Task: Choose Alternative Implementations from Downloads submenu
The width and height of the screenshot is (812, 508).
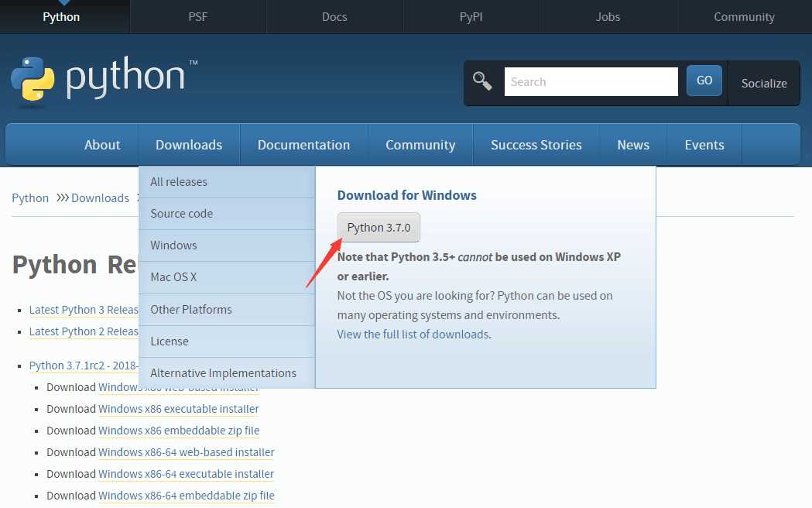Action: tap(227, 372)
